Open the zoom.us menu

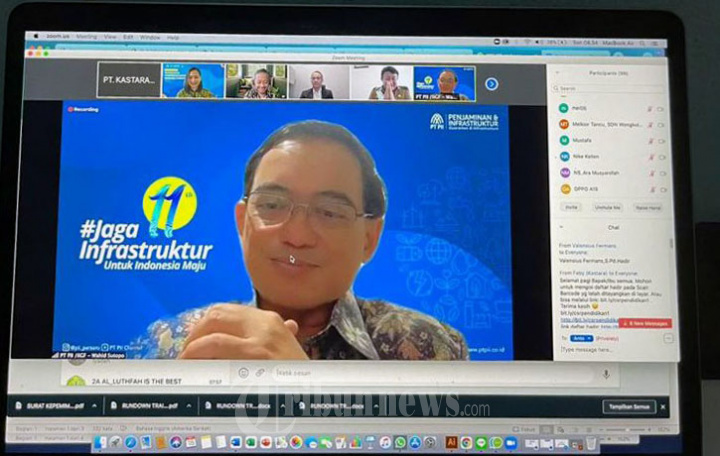(x=57, y=36)
